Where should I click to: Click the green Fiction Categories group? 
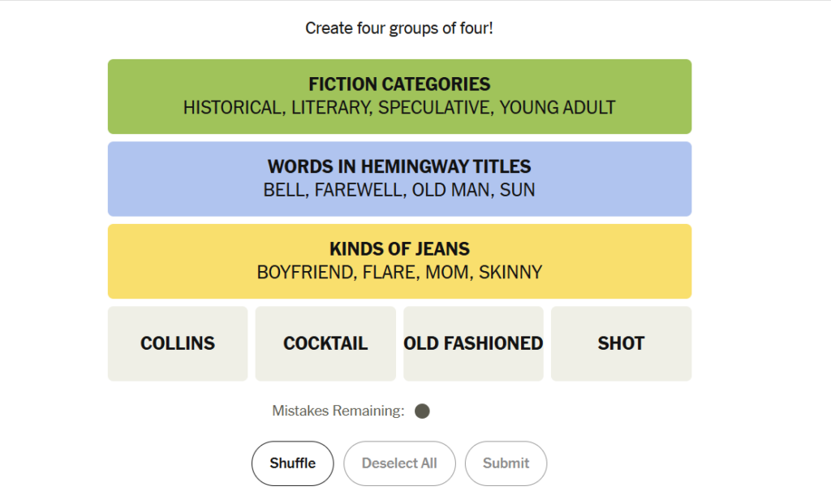tap(399, 97)
